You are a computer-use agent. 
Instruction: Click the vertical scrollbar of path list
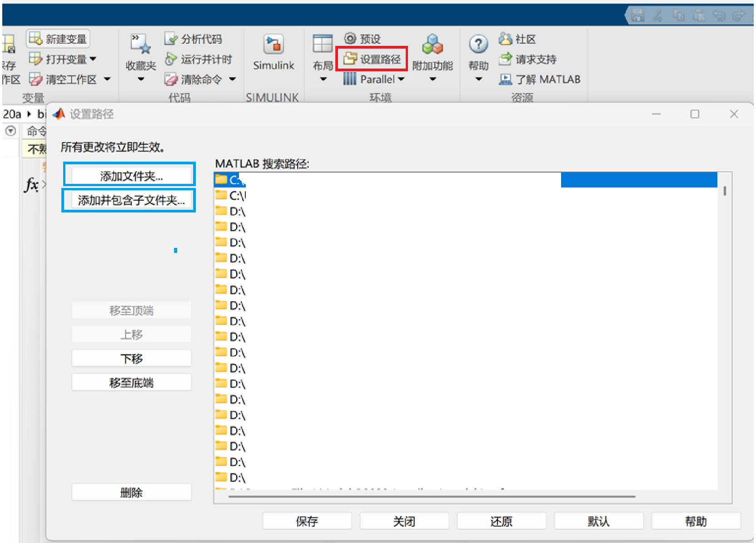(x=725, y=191)
